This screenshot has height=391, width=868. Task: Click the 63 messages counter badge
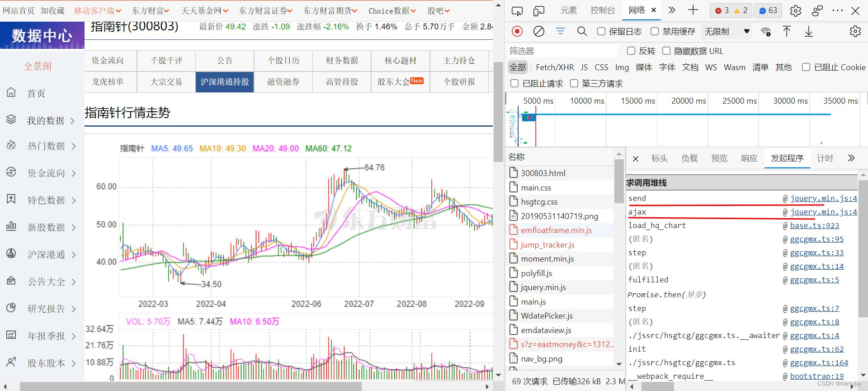click(x=768, y=10)
